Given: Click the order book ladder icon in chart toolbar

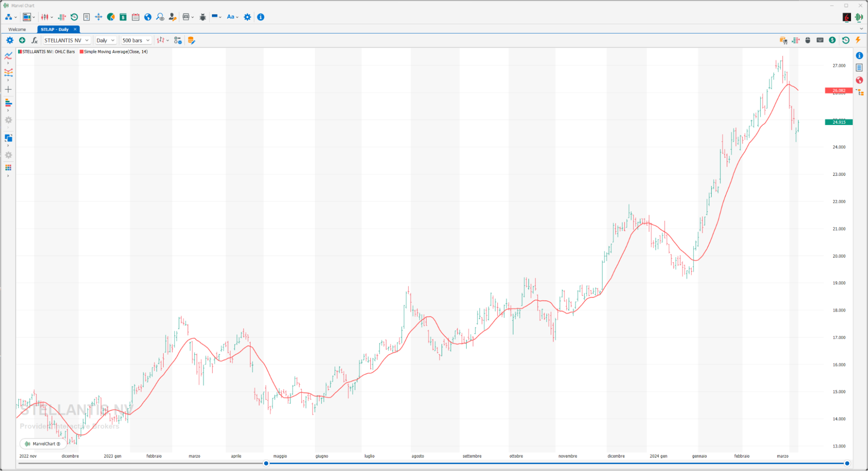Looking at the screenshot, I should (x=795, y=40).
